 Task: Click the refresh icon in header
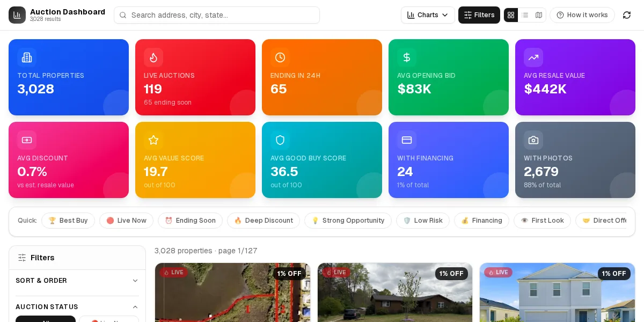627,15
